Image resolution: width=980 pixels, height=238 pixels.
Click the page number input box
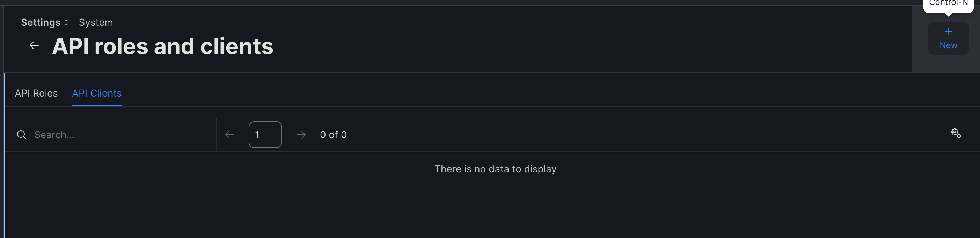(265, 135)
